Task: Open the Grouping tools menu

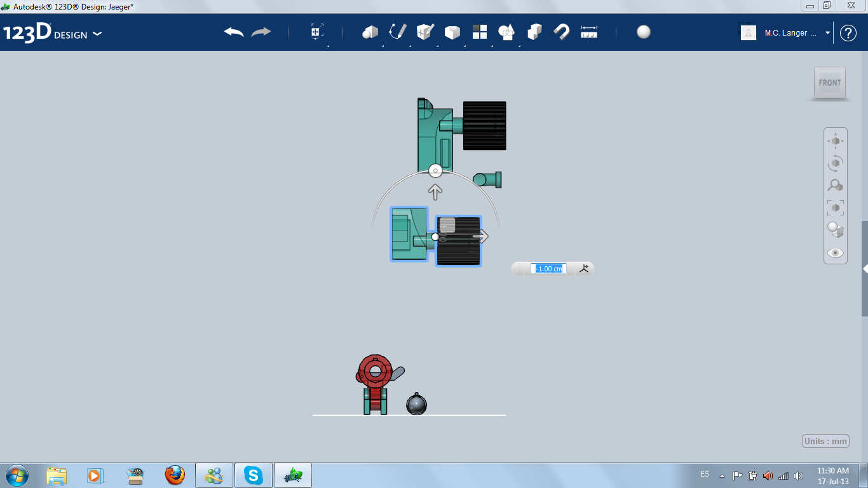Action: [x=506, y=32]
